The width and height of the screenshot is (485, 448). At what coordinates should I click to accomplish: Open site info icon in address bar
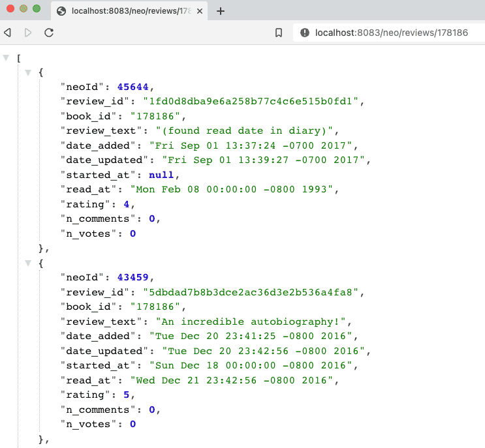pos(305,33)
